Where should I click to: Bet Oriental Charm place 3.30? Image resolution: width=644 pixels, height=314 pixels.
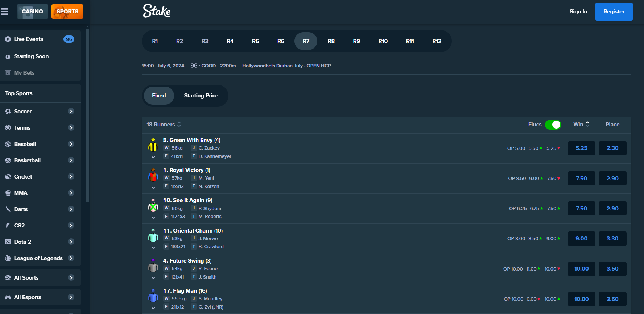point(612,239)
